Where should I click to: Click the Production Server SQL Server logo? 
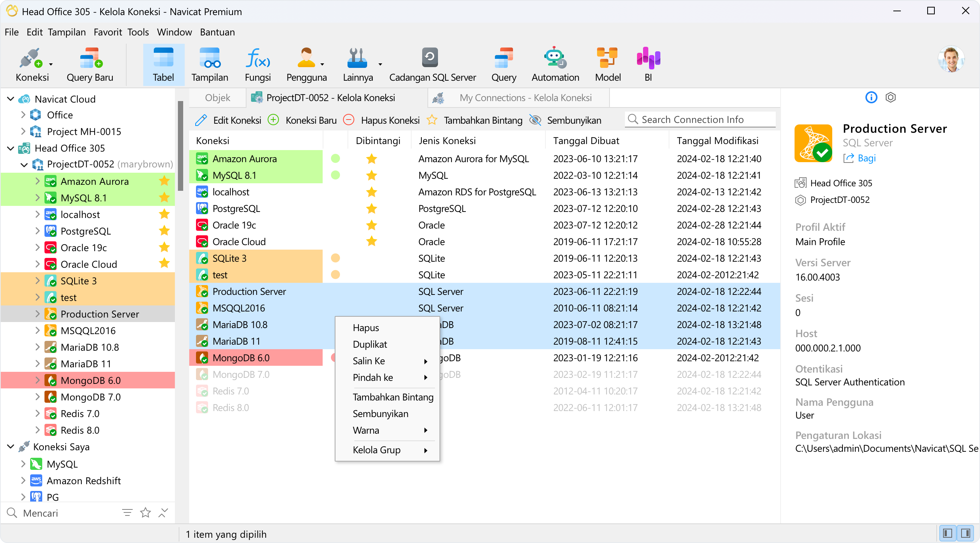tap(813, 143)
